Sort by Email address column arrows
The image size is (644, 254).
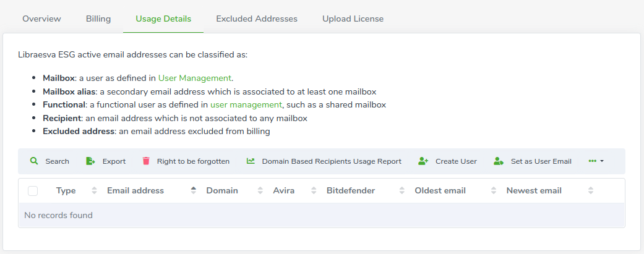[x=194, y=190]
